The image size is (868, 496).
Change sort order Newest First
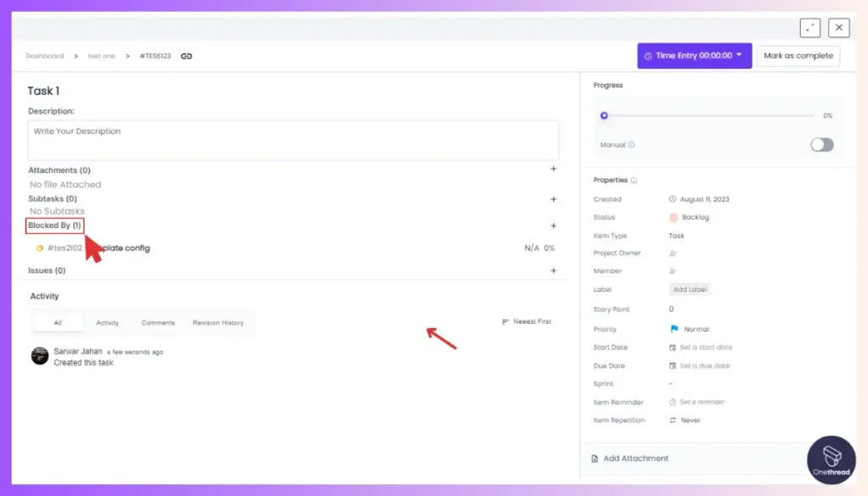(526, 321)
